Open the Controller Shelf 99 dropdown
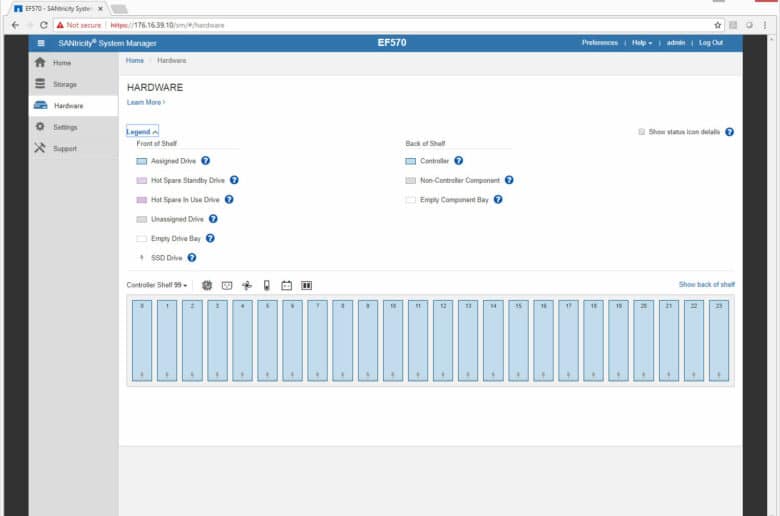780x516 pixels. (157, 285)
